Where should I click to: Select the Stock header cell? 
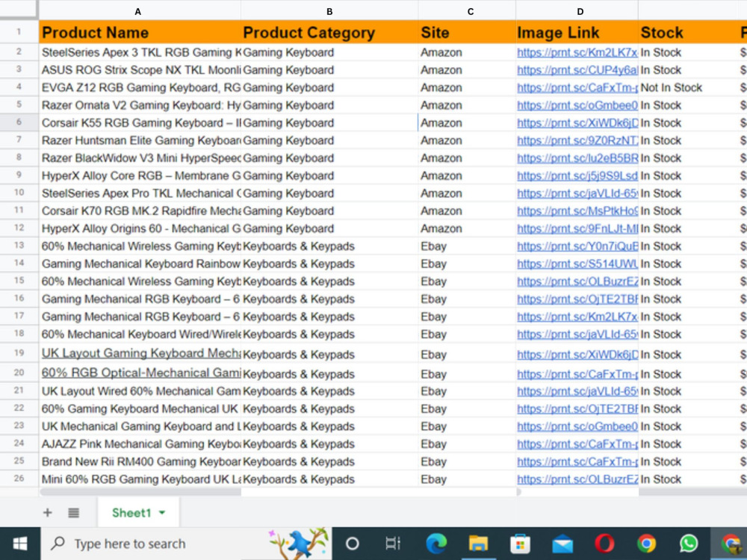[688, 32]
